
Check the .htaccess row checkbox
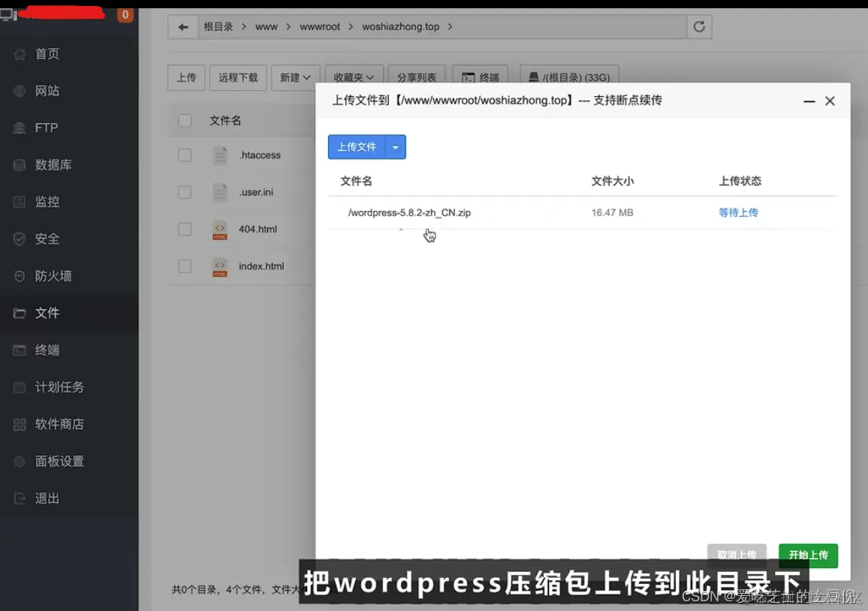point(185,155)
